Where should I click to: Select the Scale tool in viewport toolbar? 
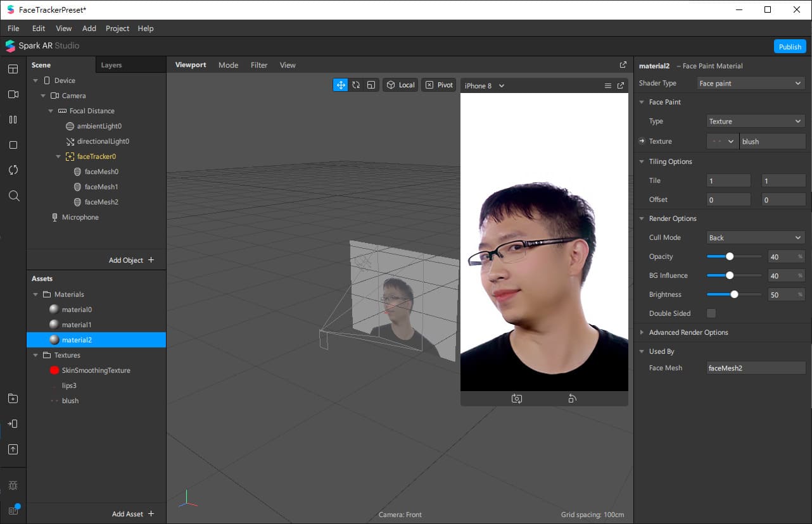coord(371,85)
